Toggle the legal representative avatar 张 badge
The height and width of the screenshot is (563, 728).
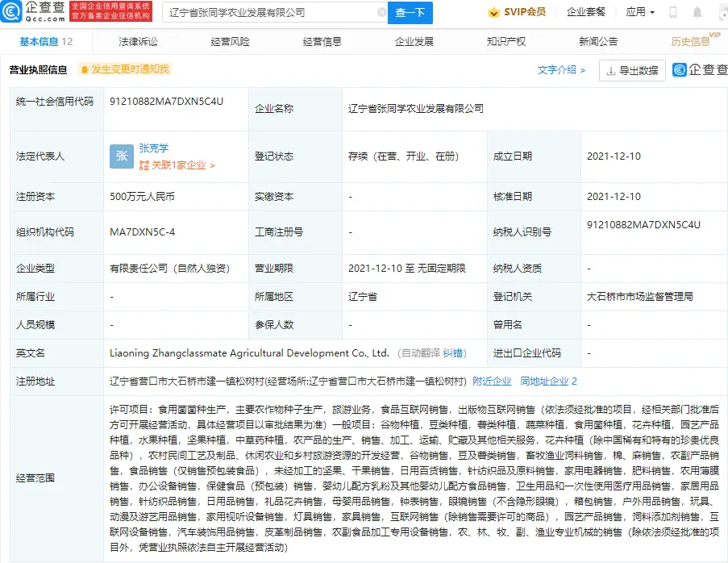[121, 156]
